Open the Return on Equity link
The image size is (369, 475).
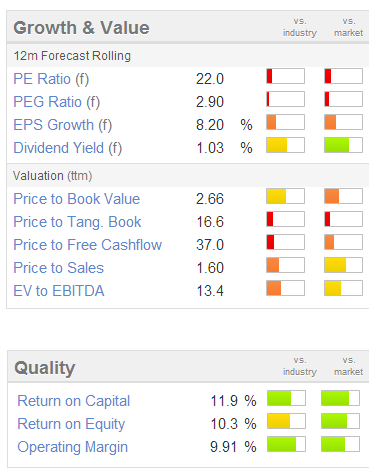point(71,424)
